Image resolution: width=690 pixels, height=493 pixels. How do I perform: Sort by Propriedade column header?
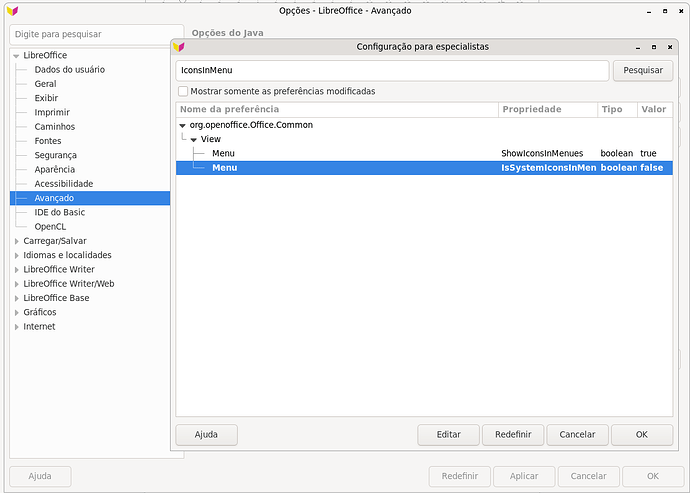click(x=548, y=110)
